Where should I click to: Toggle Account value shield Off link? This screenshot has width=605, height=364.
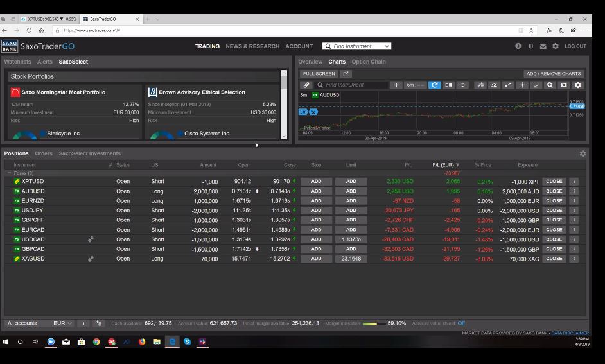[461, 323]
